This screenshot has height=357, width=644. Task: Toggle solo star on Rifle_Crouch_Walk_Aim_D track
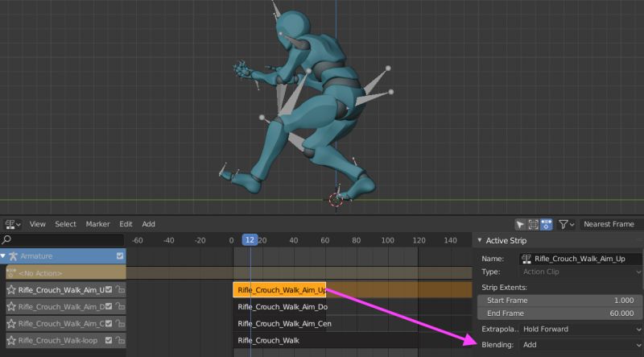point(11,307)
